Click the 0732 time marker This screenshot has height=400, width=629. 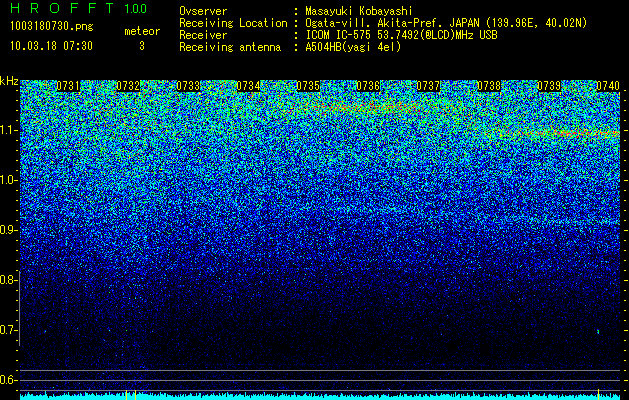click(128, 86)
